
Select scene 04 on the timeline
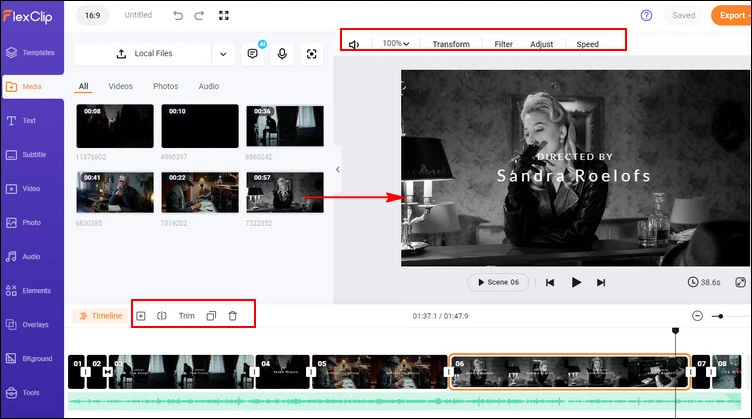(x=282, y=372)
